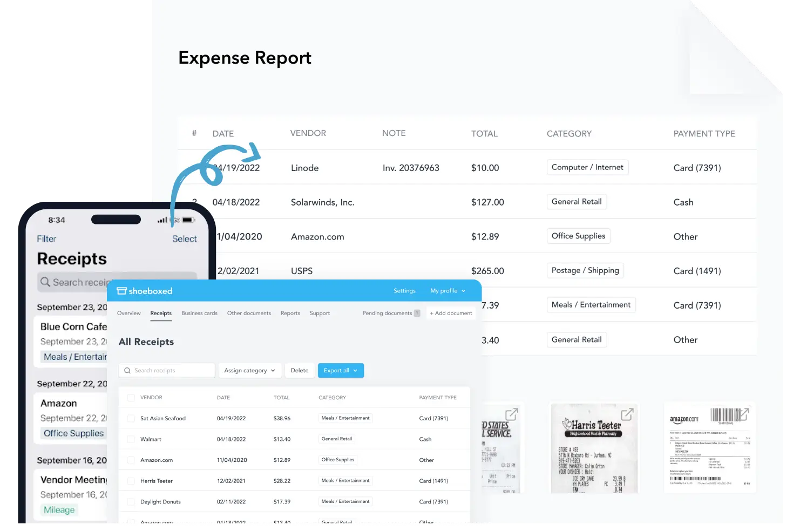Open the Amazon.com receipt thumbnail
This screenshot has height=532, width=800.
tap(709, 447)
